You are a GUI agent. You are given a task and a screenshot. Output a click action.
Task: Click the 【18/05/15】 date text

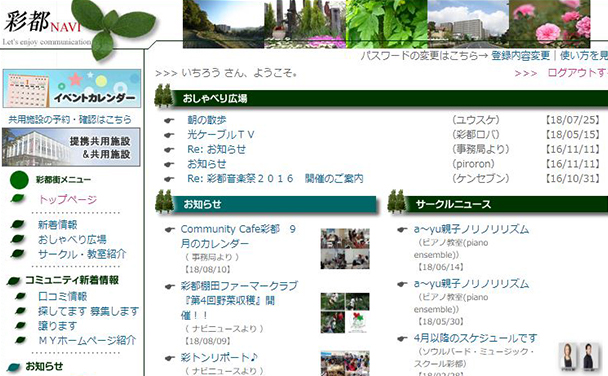[573, 135]
